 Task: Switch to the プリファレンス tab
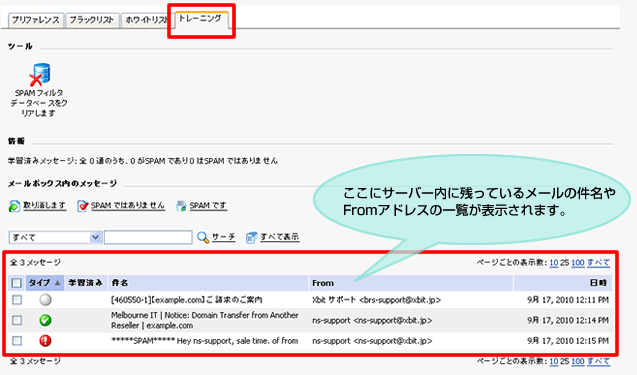click(35, 20)
